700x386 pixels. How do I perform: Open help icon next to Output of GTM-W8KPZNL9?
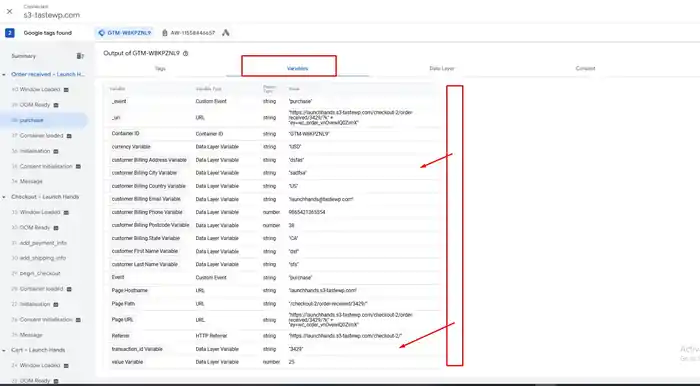click(x=186, y=54)
